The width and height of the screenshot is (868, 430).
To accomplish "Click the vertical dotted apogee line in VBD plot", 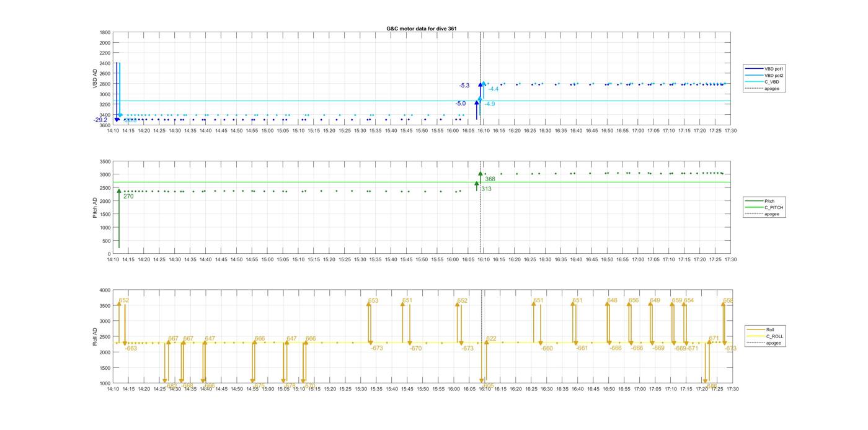I will click(x=480, y=79).
